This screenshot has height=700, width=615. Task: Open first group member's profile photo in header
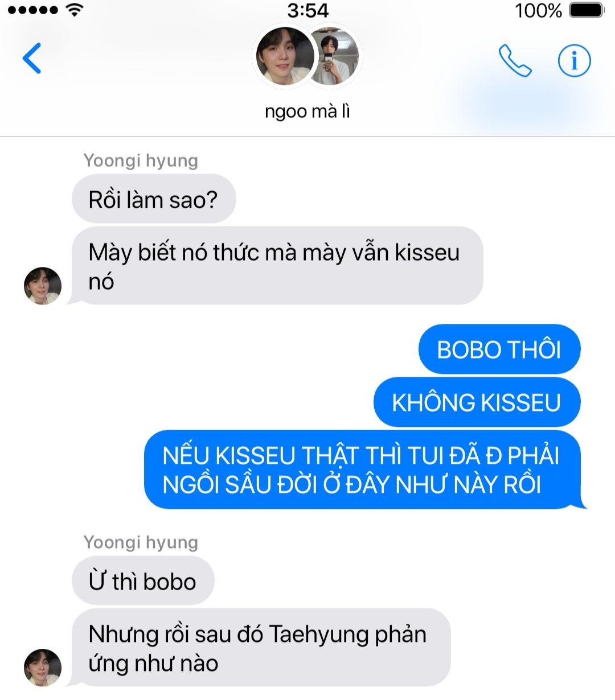coord(285,56)
